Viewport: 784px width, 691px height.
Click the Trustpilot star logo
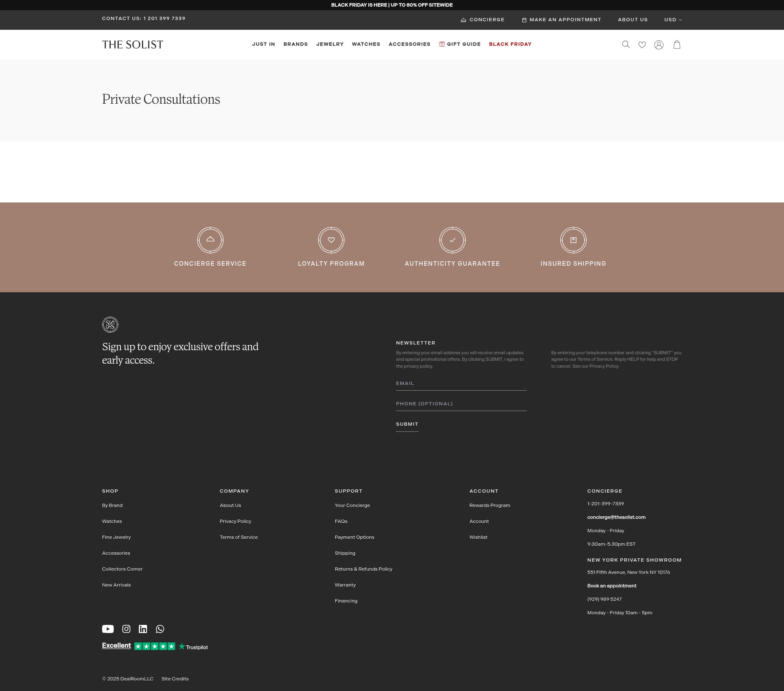pyautogui.click(x=193, y=647)
